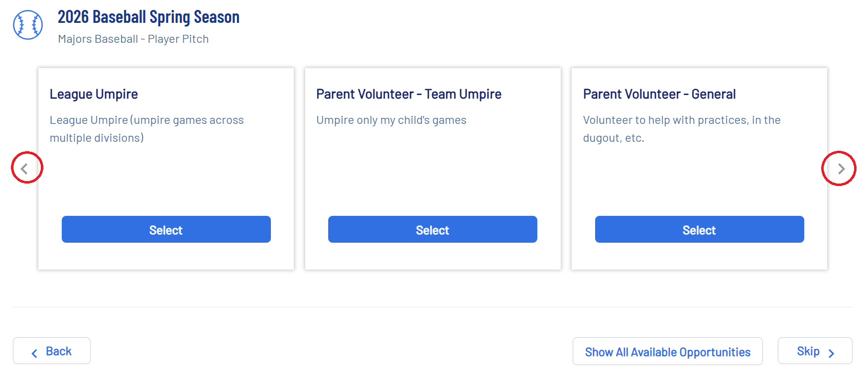Screen dimensions: 868x375
Task: Click the League Umpire description text
Action: coord(146,129)
